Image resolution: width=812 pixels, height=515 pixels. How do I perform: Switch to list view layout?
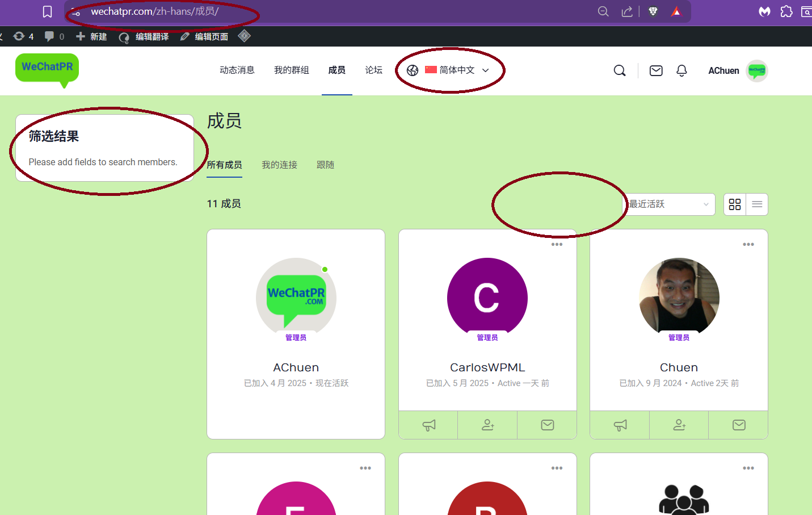757,204
